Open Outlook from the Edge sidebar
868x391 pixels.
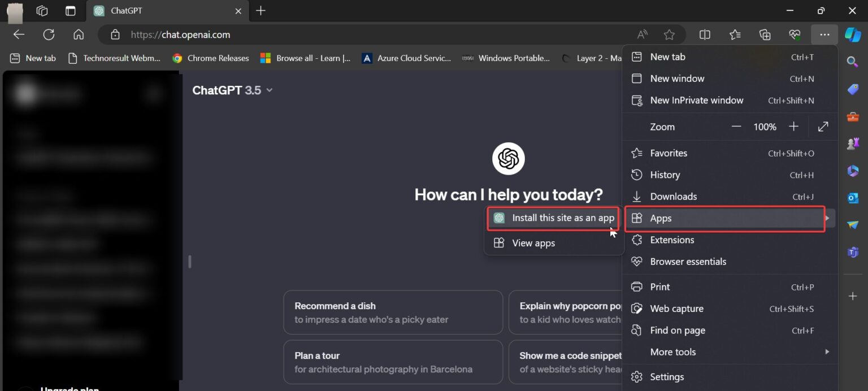853,197
